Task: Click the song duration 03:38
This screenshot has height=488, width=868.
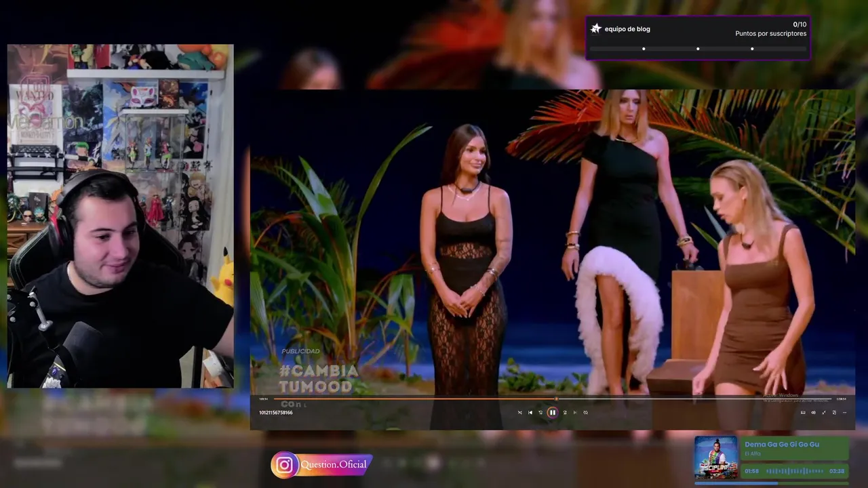Action: tap(837, 471)
